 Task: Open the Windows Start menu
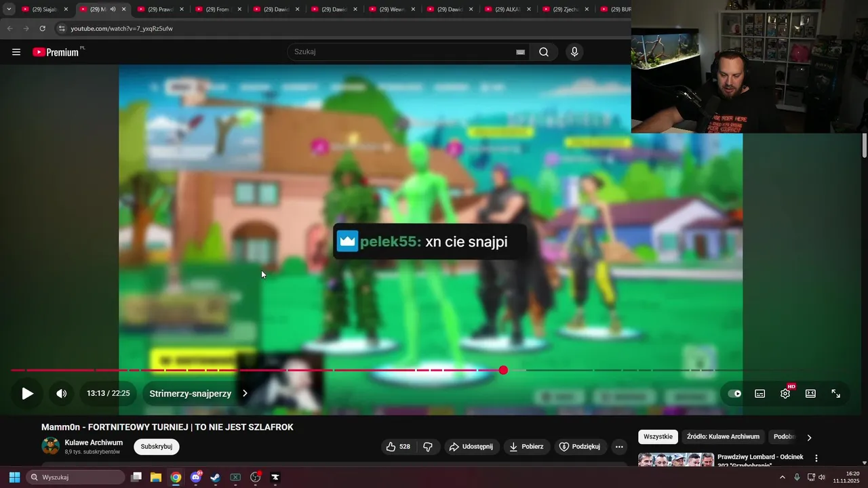point(14,477)
